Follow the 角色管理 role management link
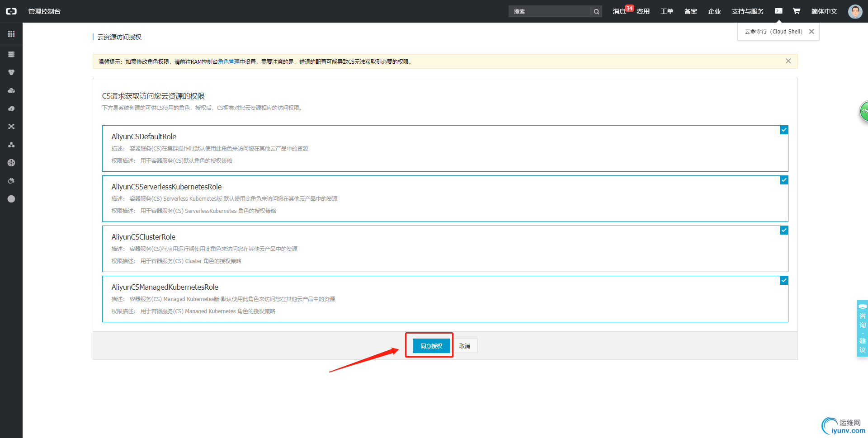868x438 pixels. pyautogui.click(x=229, y=62)
